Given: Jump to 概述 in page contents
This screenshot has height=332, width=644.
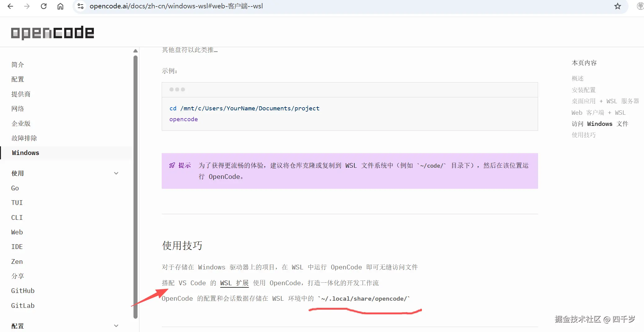Looking at the screenshot, I should 577,78.
